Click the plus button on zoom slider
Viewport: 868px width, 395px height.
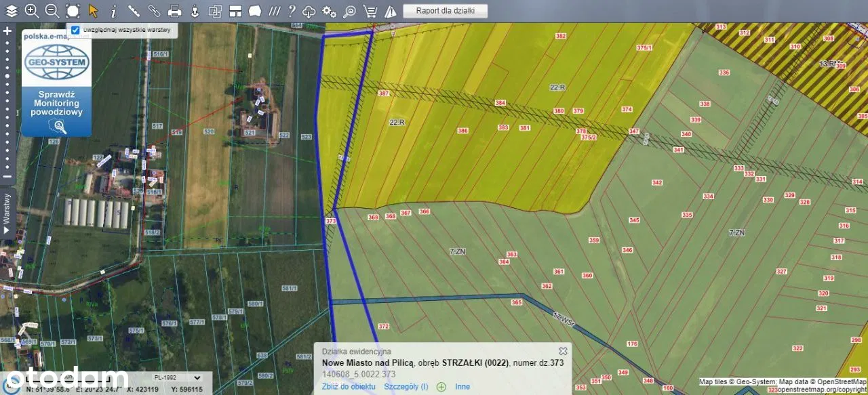tap(7, 30)
